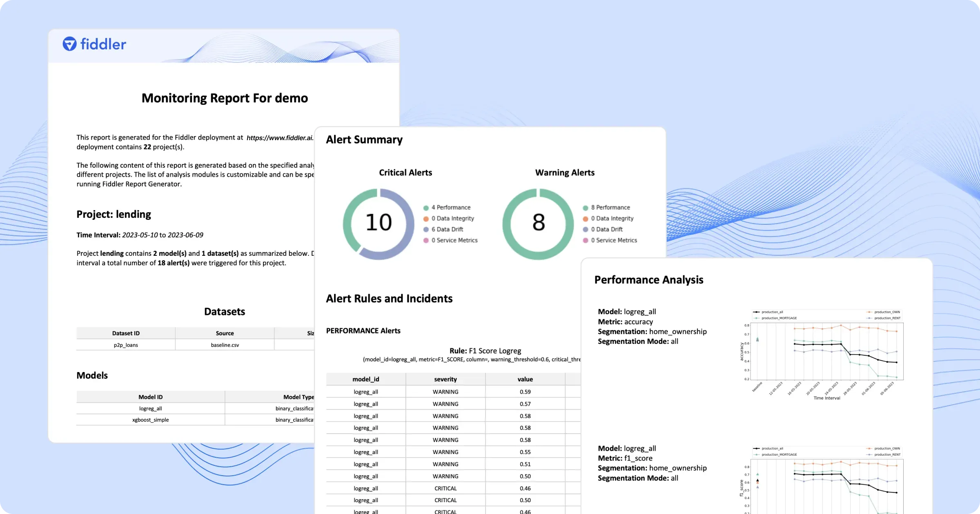Viewport: 980px width, 514px height.
Task: Click the '4 Performance' legend label
Action: (x=451, y=207)
